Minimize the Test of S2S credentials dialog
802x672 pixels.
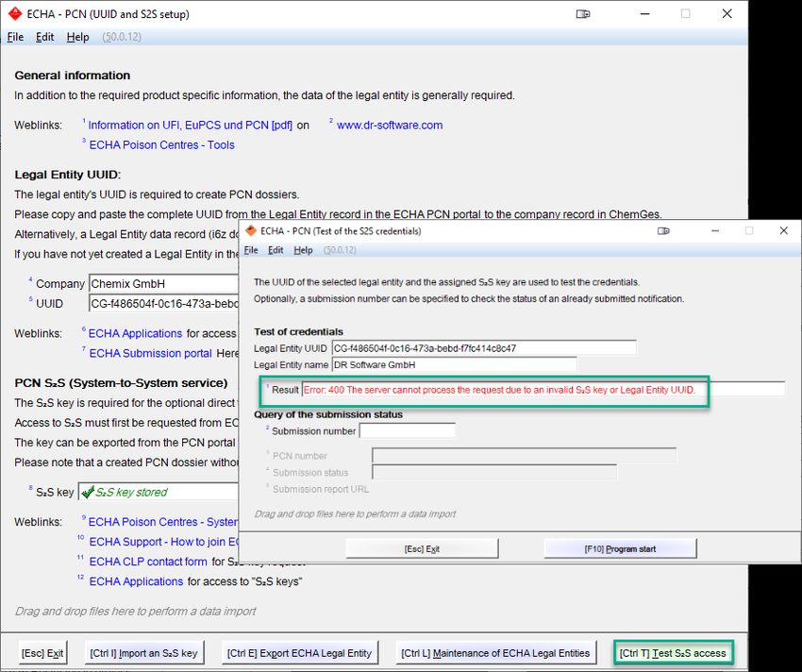[x=715, y=231]
